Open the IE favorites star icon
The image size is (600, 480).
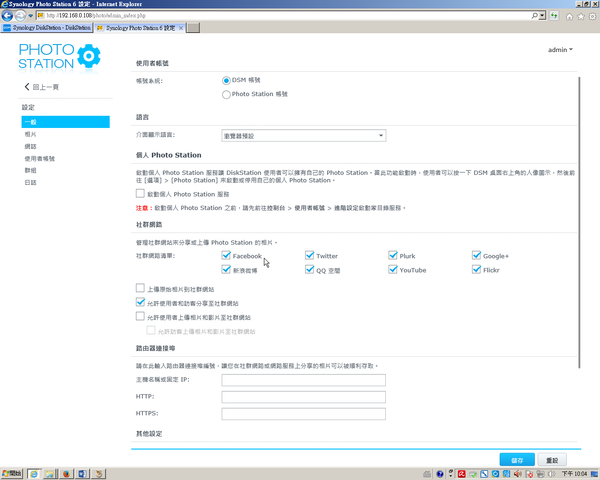coord(581,16)
